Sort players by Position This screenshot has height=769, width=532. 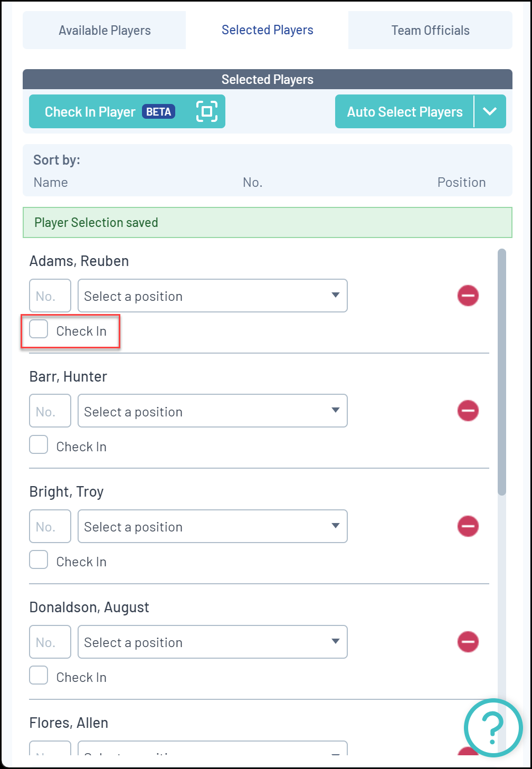pos(461,183)
